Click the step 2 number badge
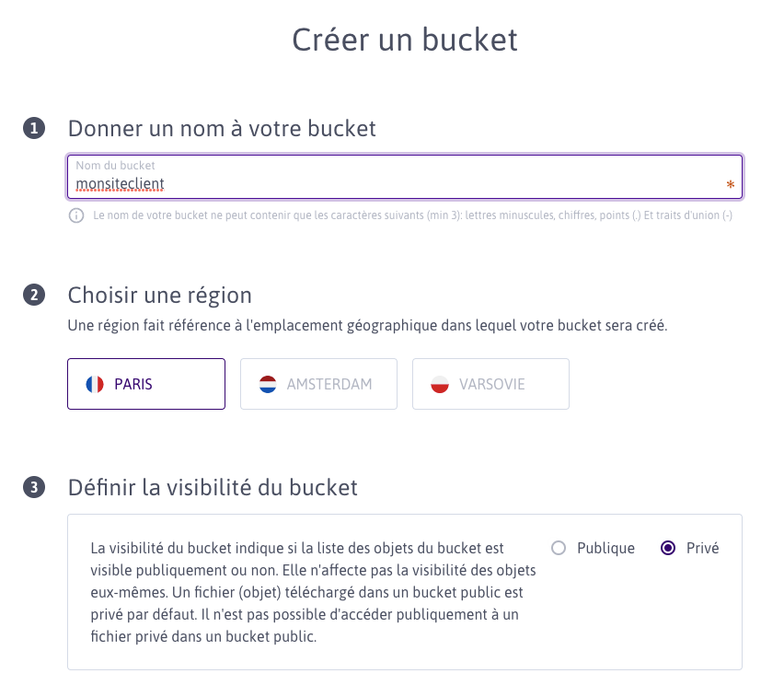This screenshot has height=685, width=784. pyautogui.click(x=34, y=296)
